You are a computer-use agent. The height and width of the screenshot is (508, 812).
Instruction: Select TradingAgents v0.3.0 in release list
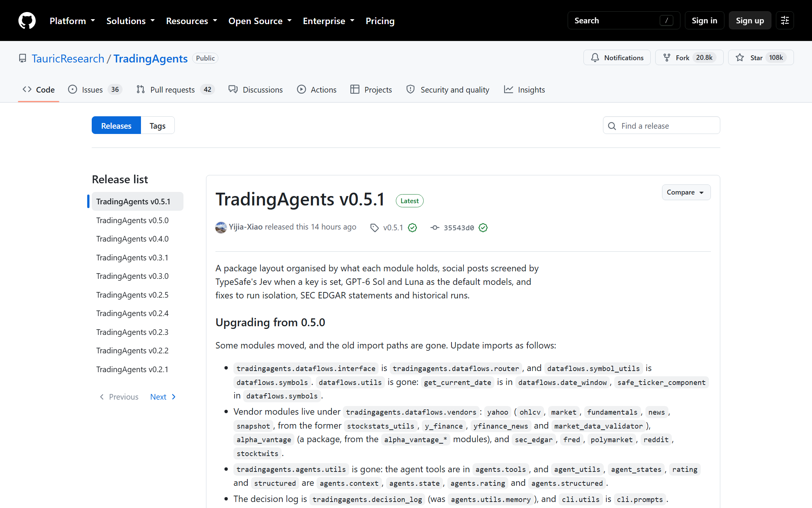(x=138, y=276)
